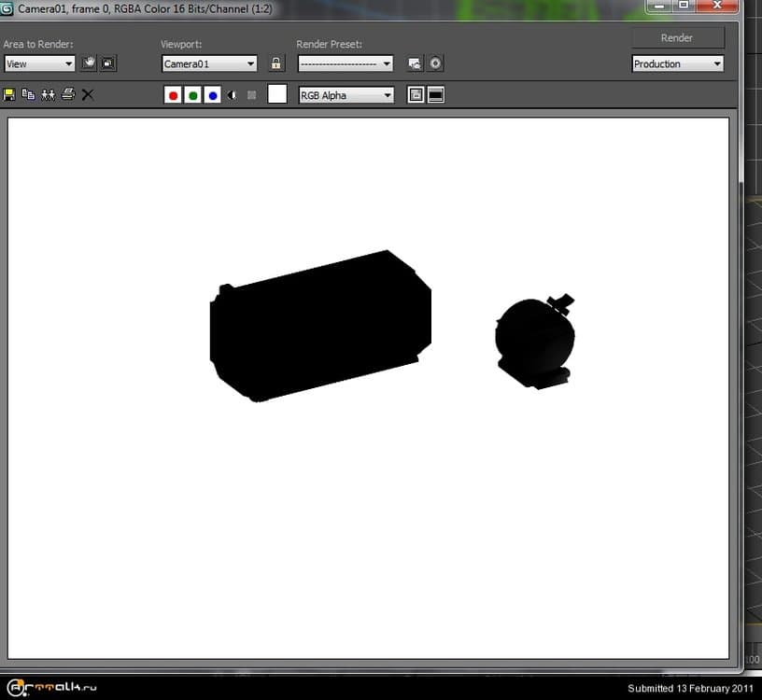Viewport: 762px width, 700px height.
Task: Click the Copy Image icon
Action: click(x=28, y=94)
